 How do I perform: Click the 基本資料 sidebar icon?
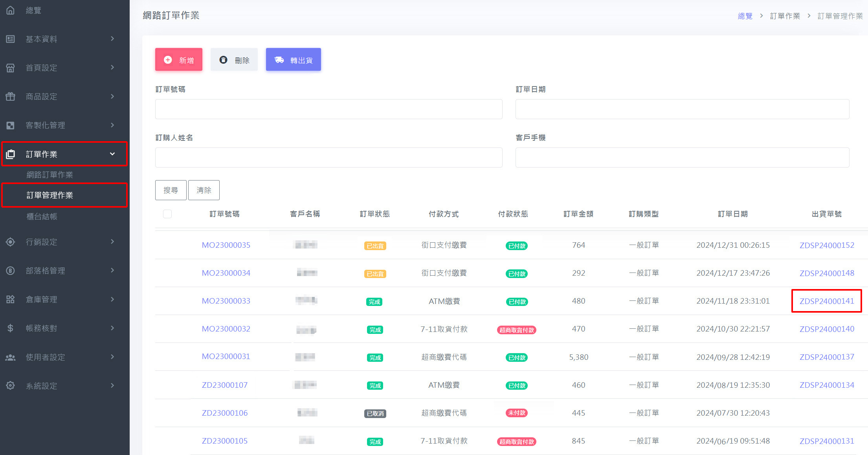click(11, 39)
